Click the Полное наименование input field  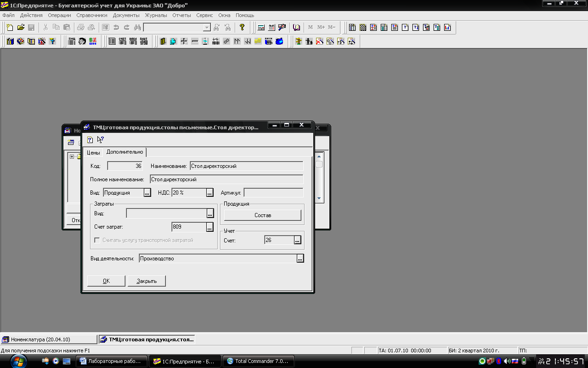coord(226,179)
